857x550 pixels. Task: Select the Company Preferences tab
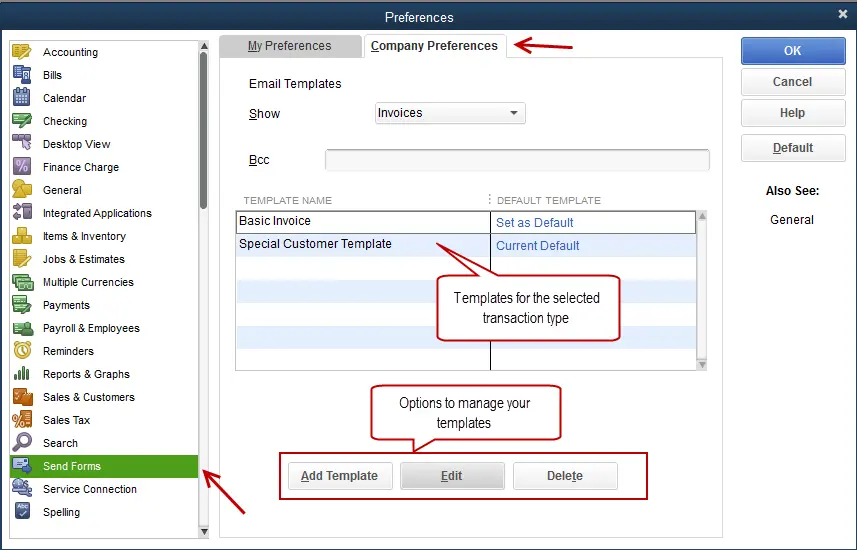pyautogui.click(x=434, y=46)
